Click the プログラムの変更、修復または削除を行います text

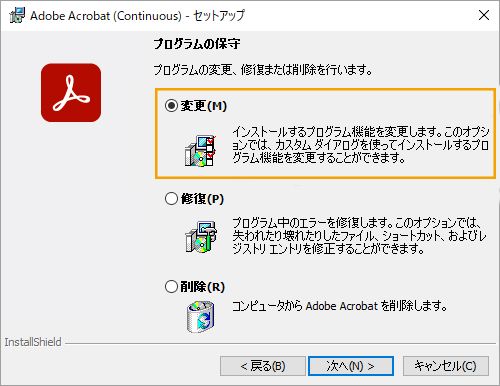coord(263,70)
